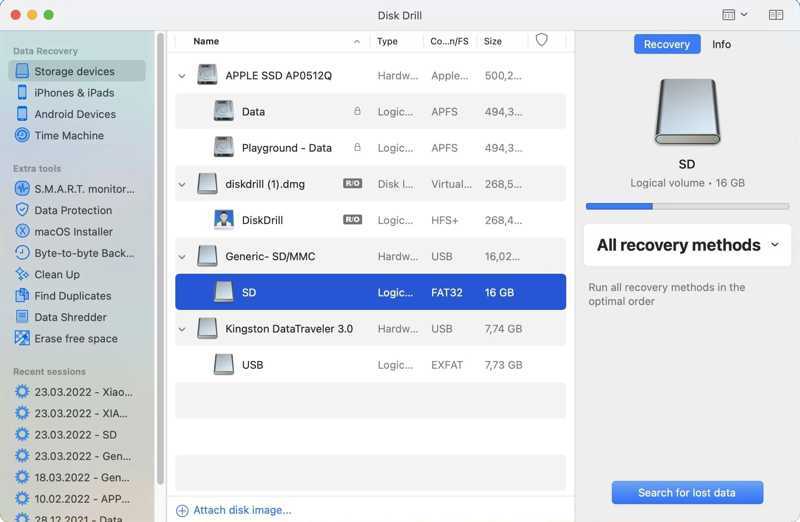
Task: Select the USB EXFAT volume row
Action: 370,364
